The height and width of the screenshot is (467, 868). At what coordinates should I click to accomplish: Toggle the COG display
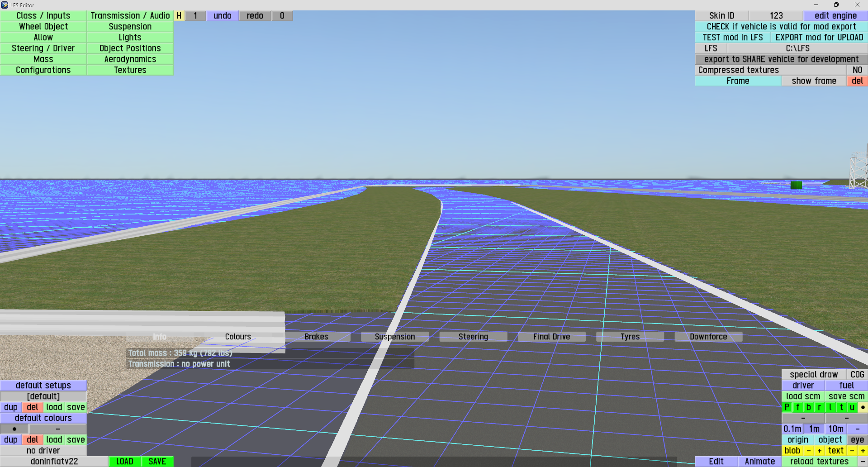[858, 375]
